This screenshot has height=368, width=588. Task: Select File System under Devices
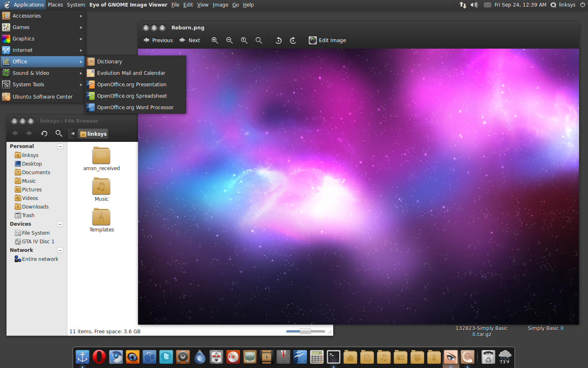32,233
